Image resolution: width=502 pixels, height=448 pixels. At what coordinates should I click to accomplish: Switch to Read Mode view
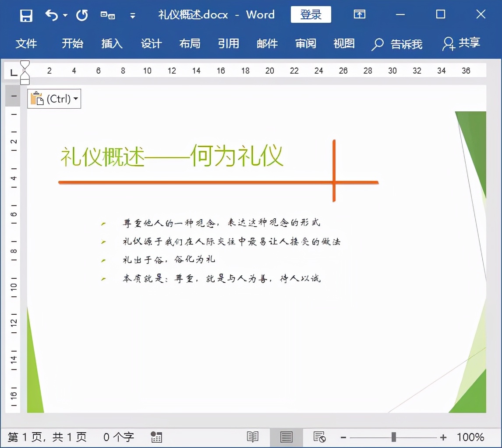pos(253,437)
